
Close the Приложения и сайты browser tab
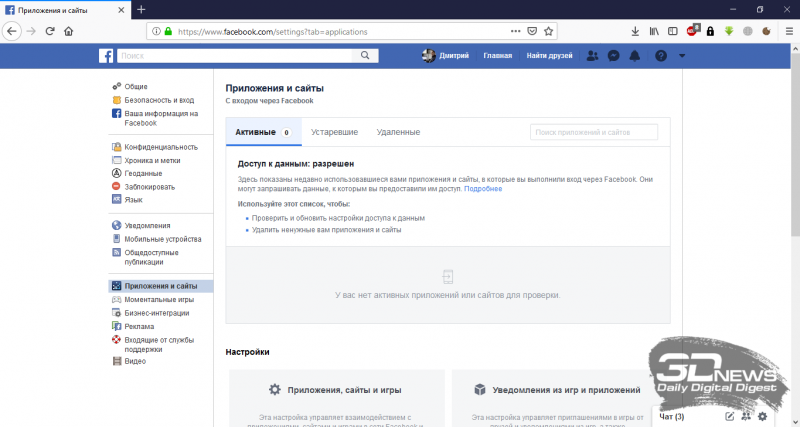[x=121, y=10]
